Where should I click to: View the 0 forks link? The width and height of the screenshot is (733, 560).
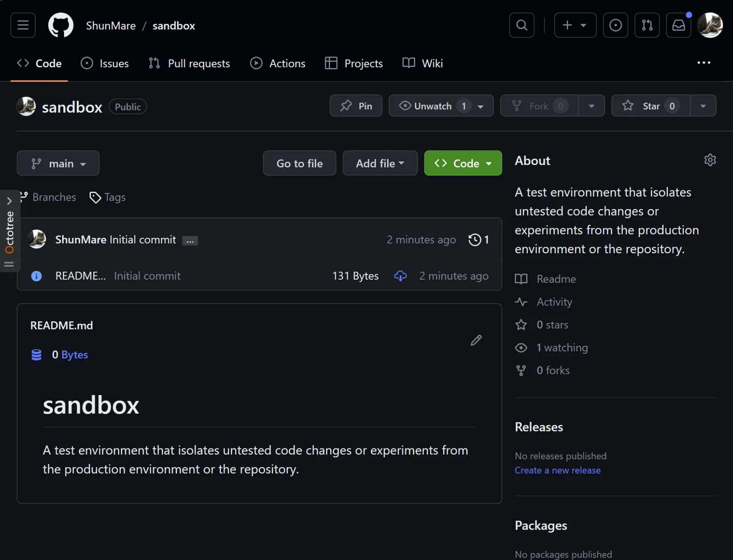coord(553,371)
